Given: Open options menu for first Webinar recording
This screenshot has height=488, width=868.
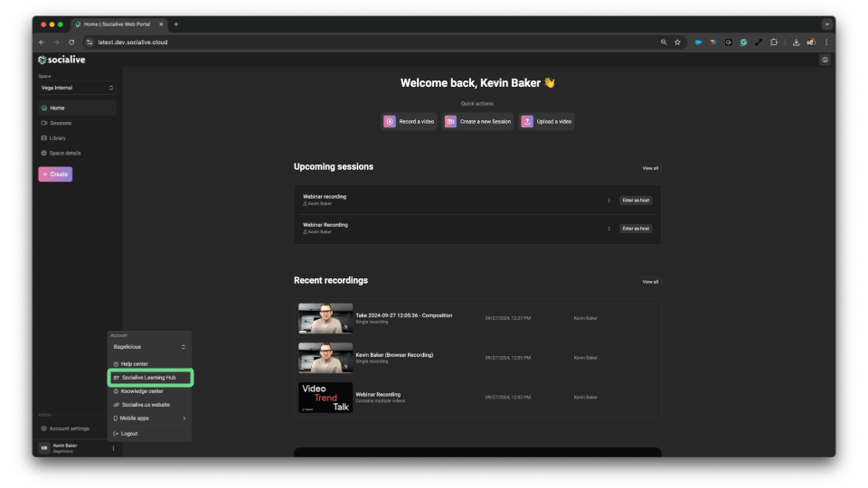Looking at the screenshot, I should click(x=609, y=201).
